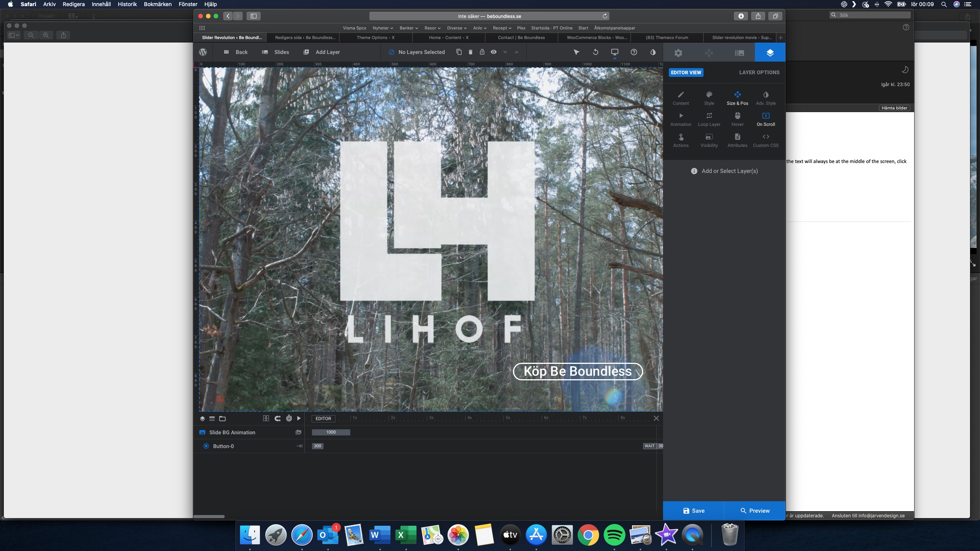Expand the Nyheter bookmarks folder
Screen dimensions: 980x551
click(383, 28)
